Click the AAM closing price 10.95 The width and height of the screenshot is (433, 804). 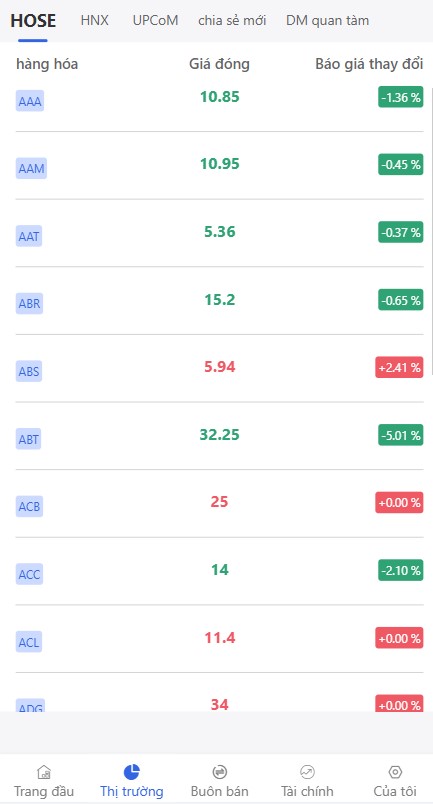[x=220, y=164]
